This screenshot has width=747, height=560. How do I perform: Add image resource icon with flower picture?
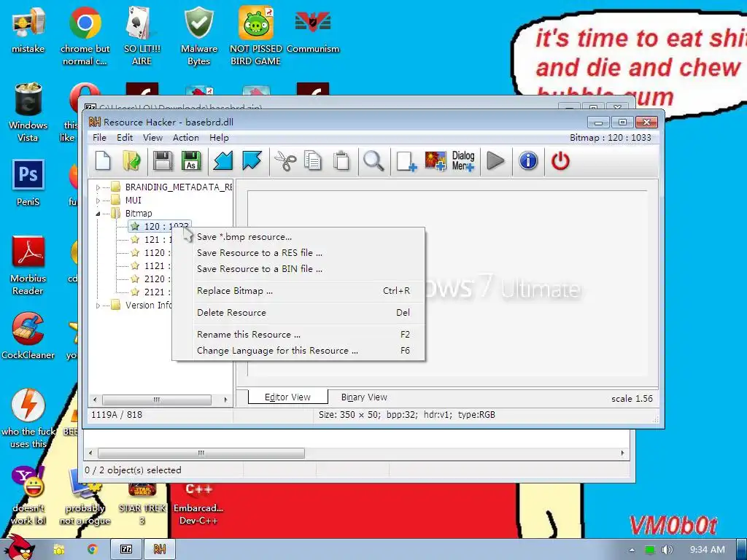tap(435, 161)
